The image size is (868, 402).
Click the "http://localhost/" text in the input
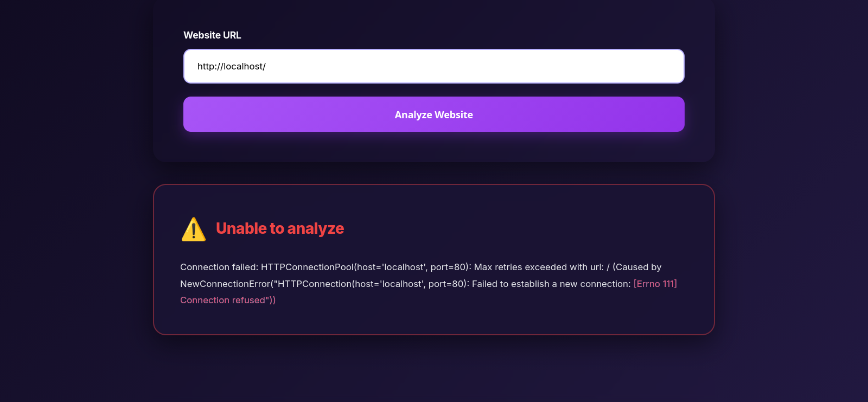click(232, 66)
